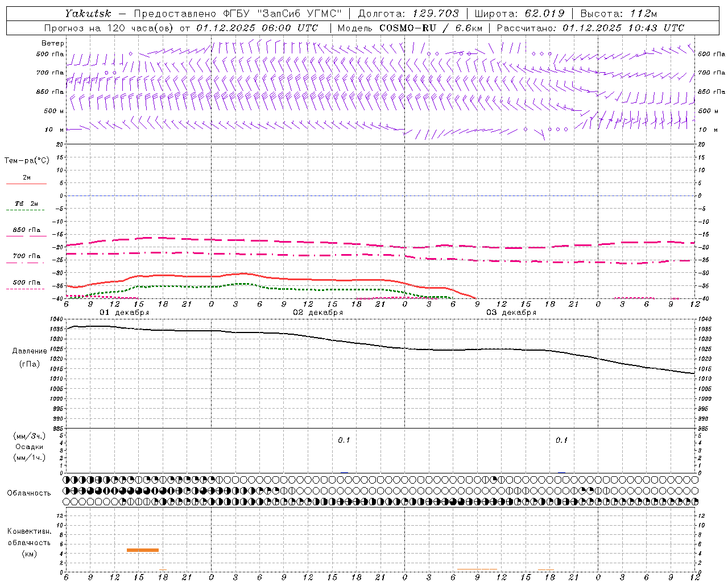Click the '500 м' wind level label on left
The width and height of the screenshot is (728, 582).
pos(54,111)
